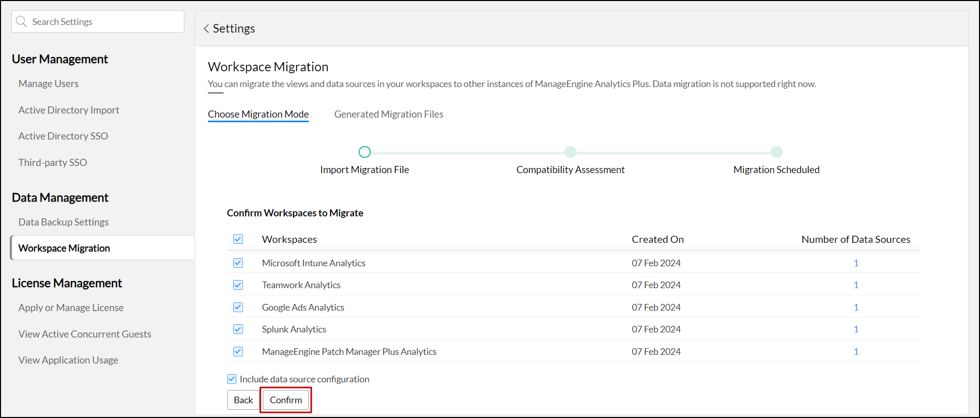Click the back chevron beside Settings
980x418 pixels.
[206, 29]
